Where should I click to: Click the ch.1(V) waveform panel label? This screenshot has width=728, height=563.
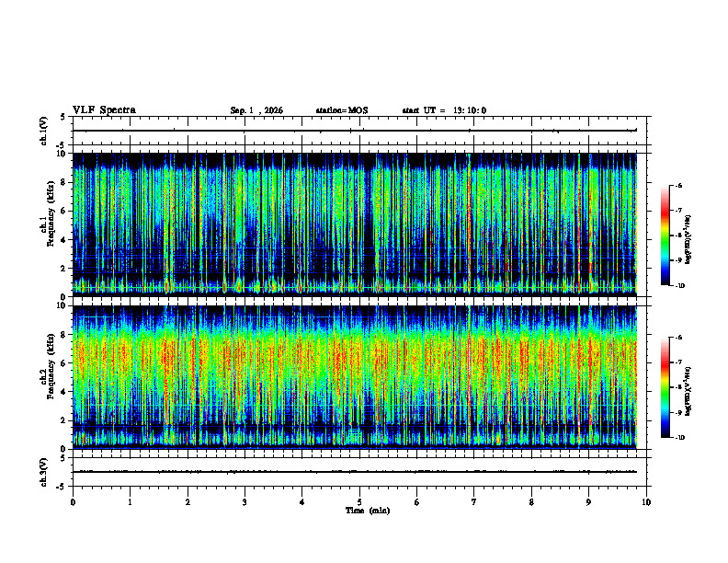coord(43,131)
